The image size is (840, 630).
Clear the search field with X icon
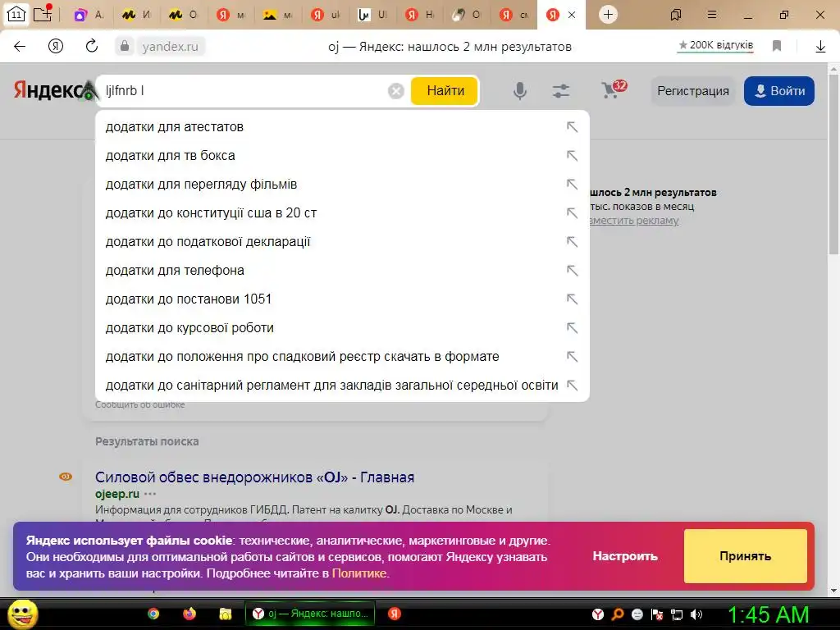396,91
